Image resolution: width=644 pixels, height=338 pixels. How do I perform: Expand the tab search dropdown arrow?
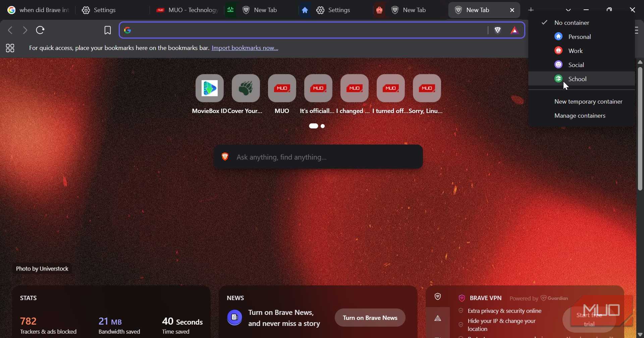569,10
